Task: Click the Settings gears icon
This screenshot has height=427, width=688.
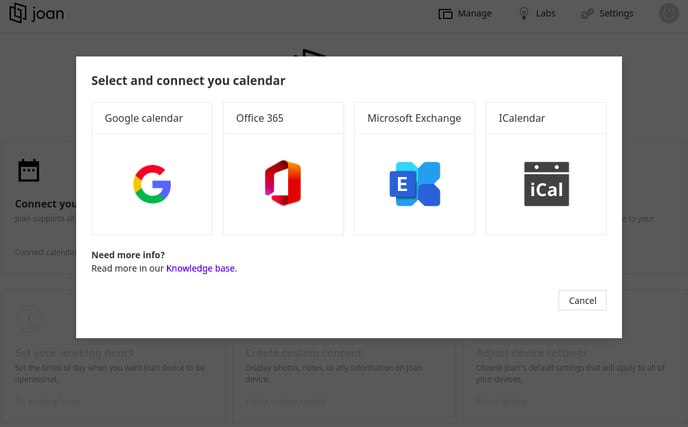Action: [587, 14]
